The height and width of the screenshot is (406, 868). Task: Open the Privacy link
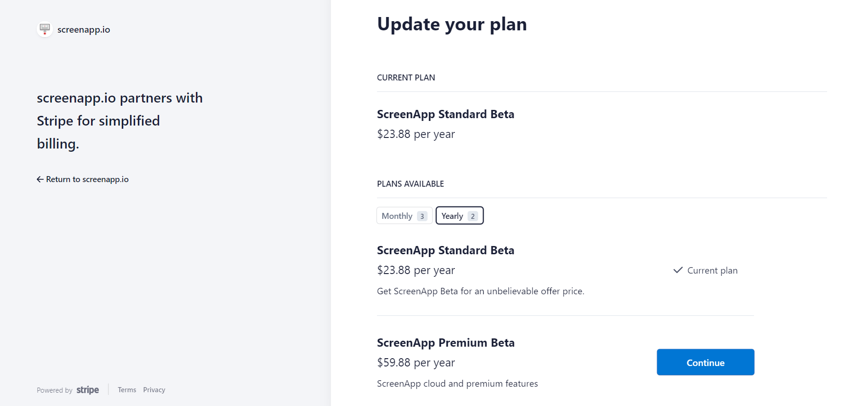[154, 390]
